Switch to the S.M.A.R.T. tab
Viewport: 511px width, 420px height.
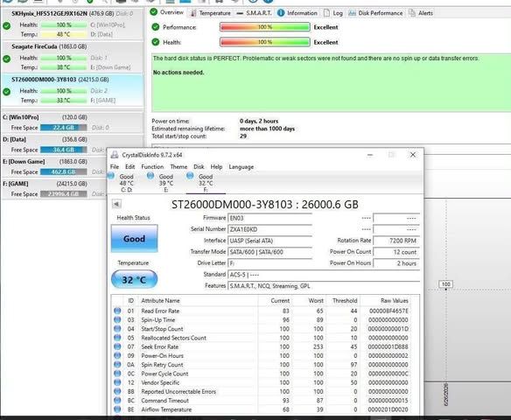[x=254, y=13]
